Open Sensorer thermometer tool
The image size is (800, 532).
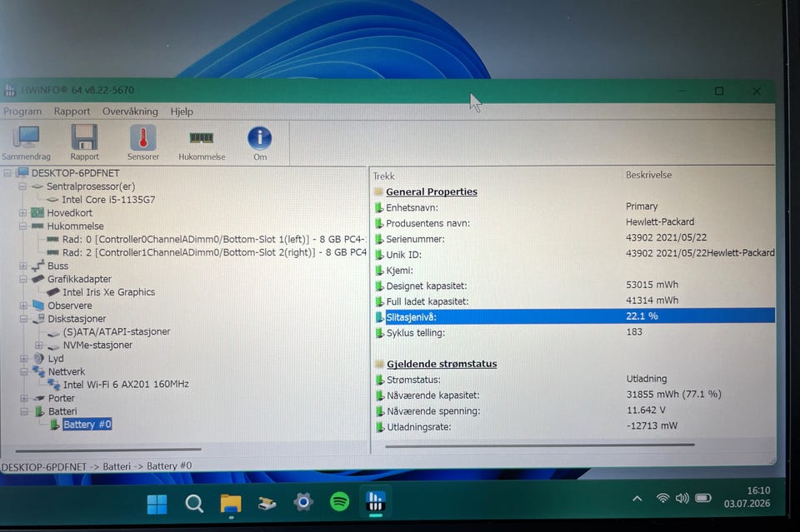point(142,142)
